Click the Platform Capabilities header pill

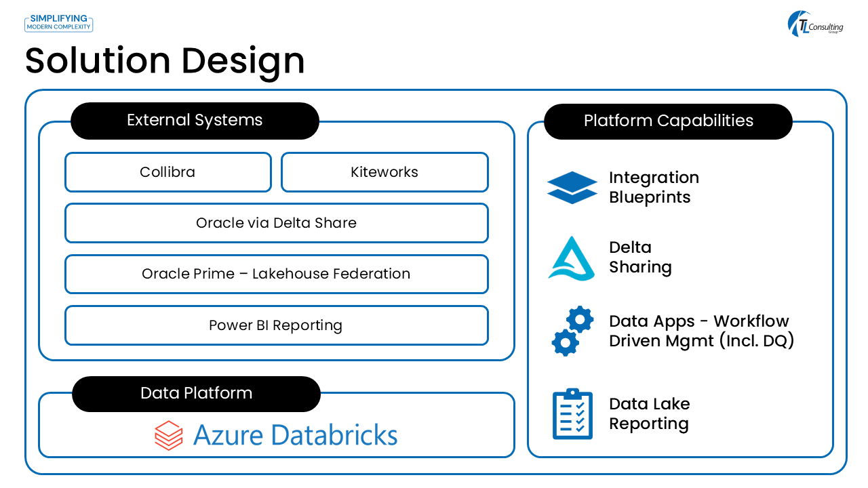pyautogui.click(x=668, y=121)
